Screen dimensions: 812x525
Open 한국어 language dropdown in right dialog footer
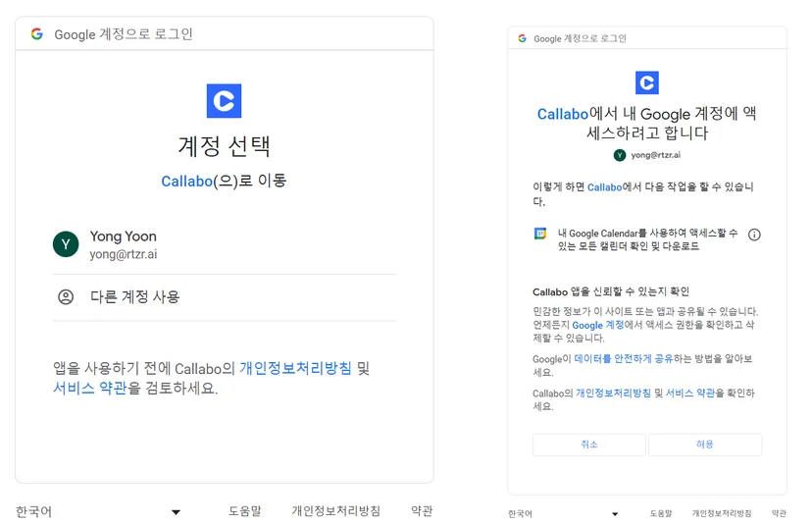(x=564, y=513)
